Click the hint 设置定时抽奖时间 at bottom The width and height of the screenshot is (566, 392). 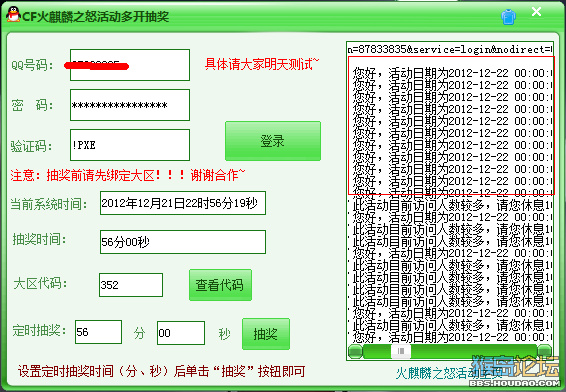pyautogui.click(x=162, y=371)
